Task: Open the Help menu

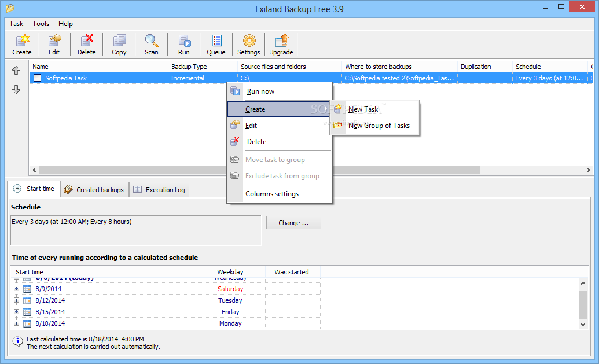Action: click(x=65, y=24)
